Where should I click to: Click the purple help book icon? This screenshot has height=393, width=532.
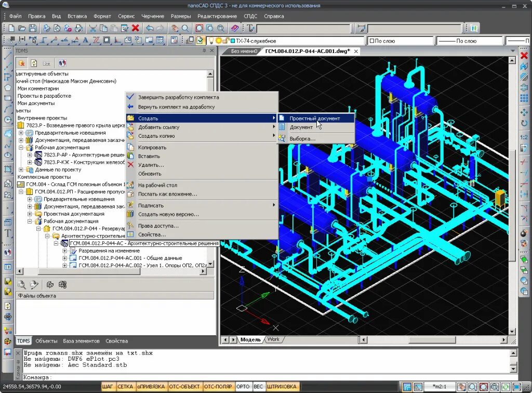pyautogui.click(x=235, y=28)
